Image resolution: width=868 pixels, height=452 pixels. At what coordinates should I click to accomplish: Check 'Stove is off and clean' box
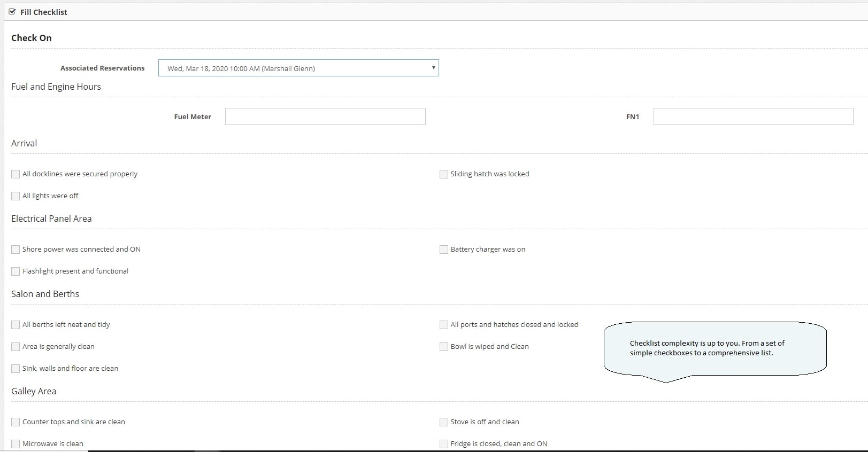[444, 422]
